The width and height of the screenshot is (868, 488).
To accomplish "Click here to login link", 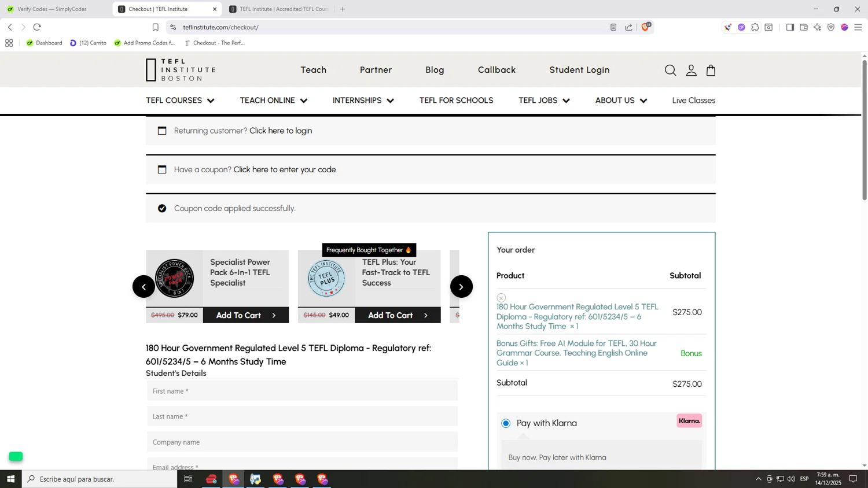I will 281,131.
